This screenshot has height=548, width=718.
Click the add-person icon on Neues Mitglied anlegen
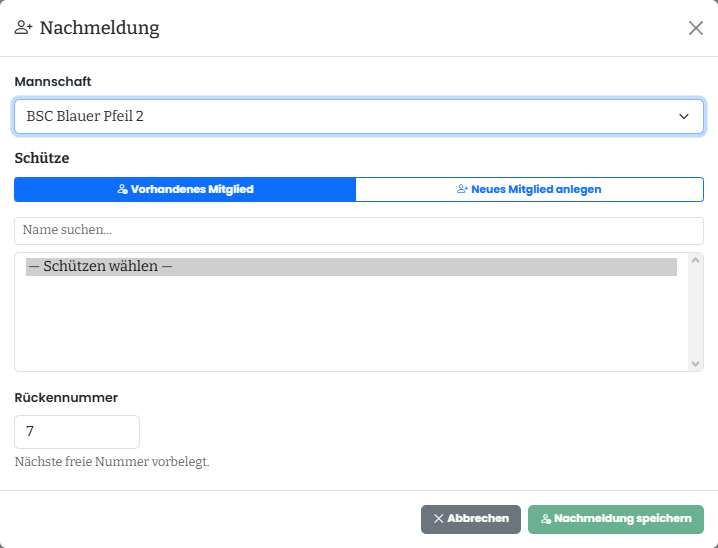[462, 189]
